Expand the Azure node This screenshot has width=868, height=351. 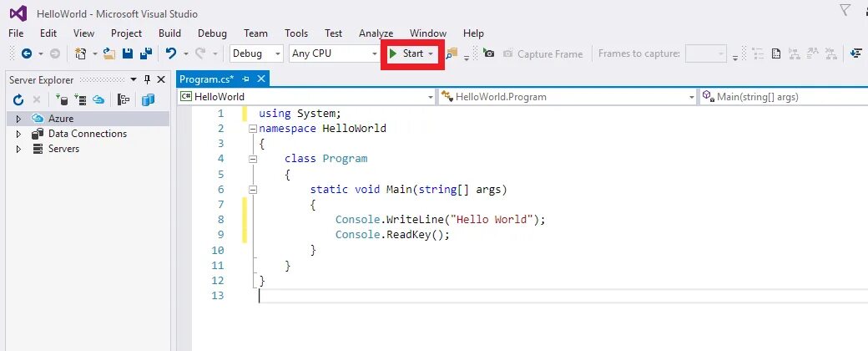click(x=18, y=119)
